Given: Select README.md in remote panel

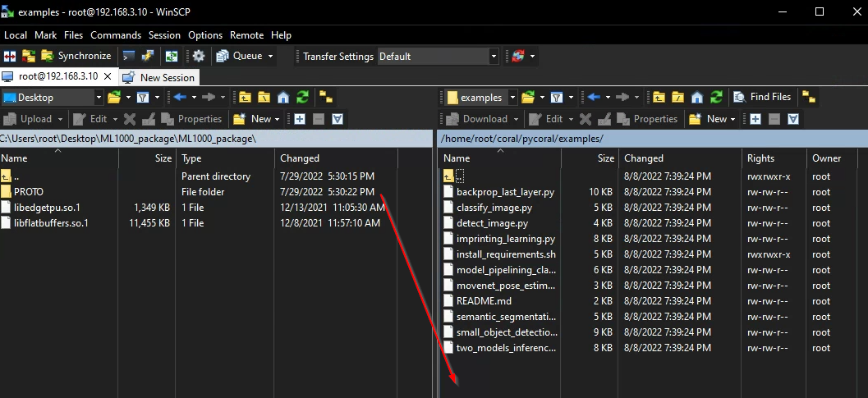Looking at the screenshot, I should coord(484,301).
